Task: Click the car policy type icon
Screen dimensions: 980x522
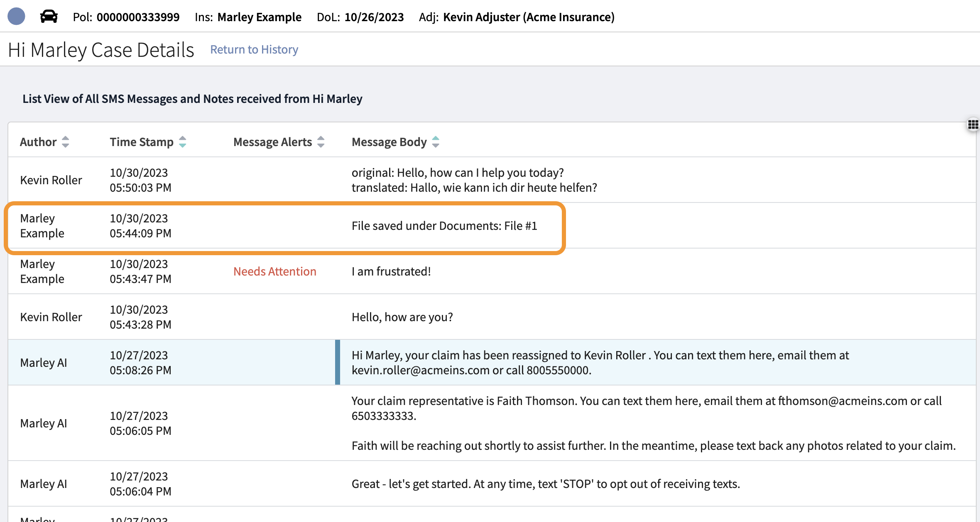Action: pyautogui.click(x=49, y=17)
